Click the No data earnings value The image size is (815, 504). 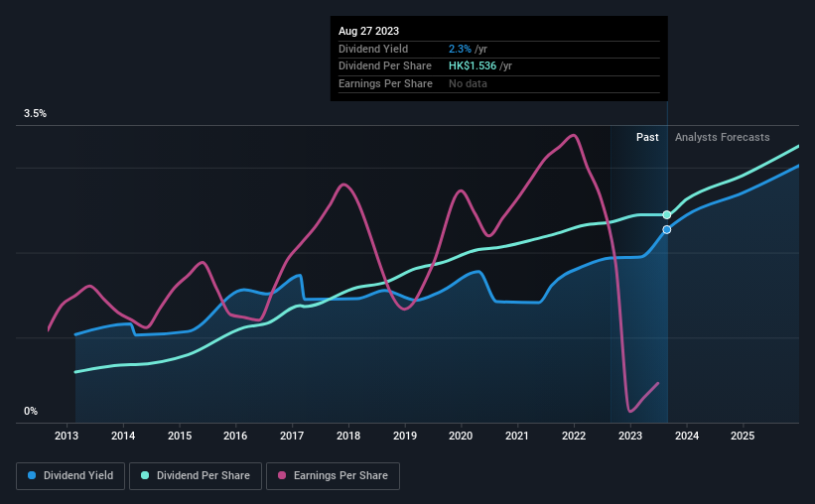coord(468,83)
